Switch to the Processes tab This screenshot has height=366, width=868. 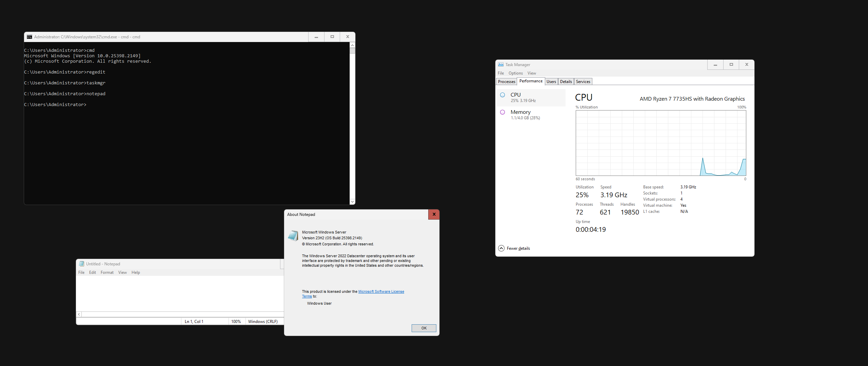point(506,82)
